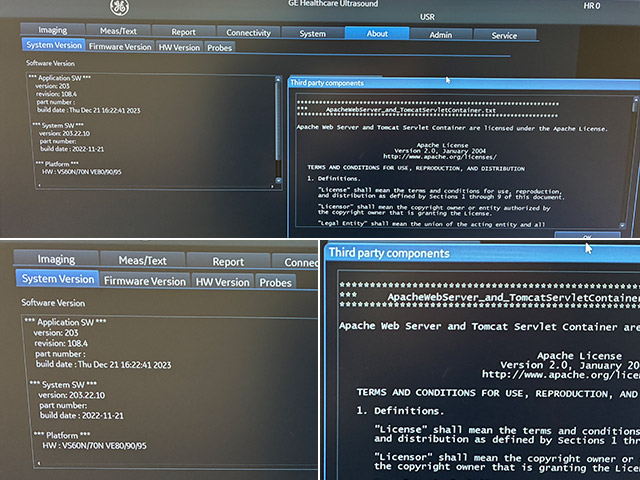640x480 pixels.
Task: Click the Software Version list scroll-up arrow
Action: coord(278,80)
